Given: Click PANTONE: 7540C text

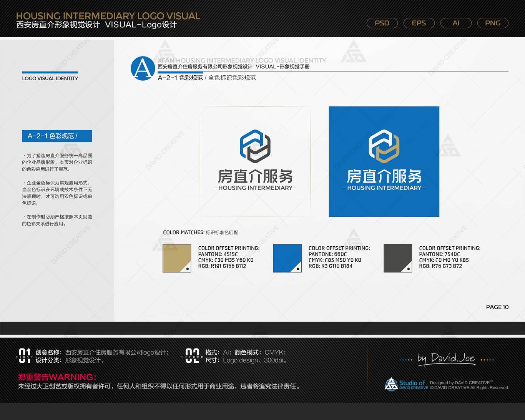Looking at the screenshot, I should coord(440,254).
